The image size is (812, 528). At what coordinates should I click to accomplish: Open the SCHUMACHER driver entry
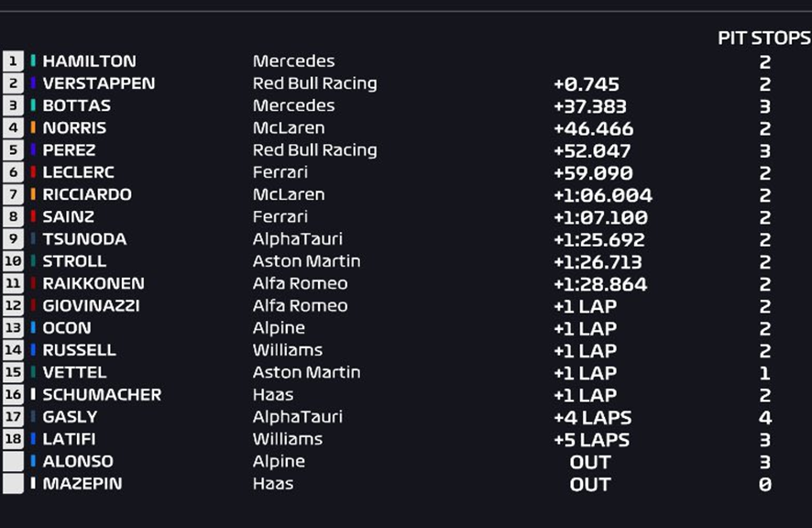pyautogui.click(x=102, y=395)
